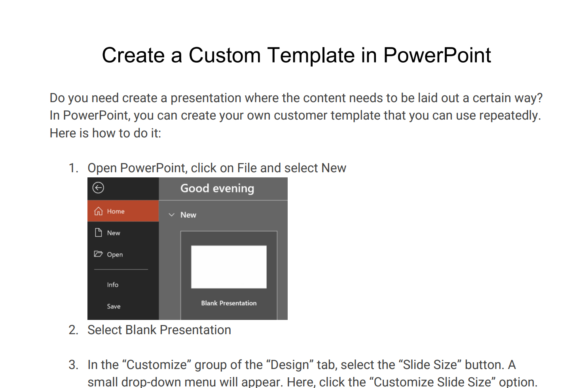Screen dimensions: 588x388
Task: Click the Select Blank Presentation step text
Action: click(x=159, y=330)
